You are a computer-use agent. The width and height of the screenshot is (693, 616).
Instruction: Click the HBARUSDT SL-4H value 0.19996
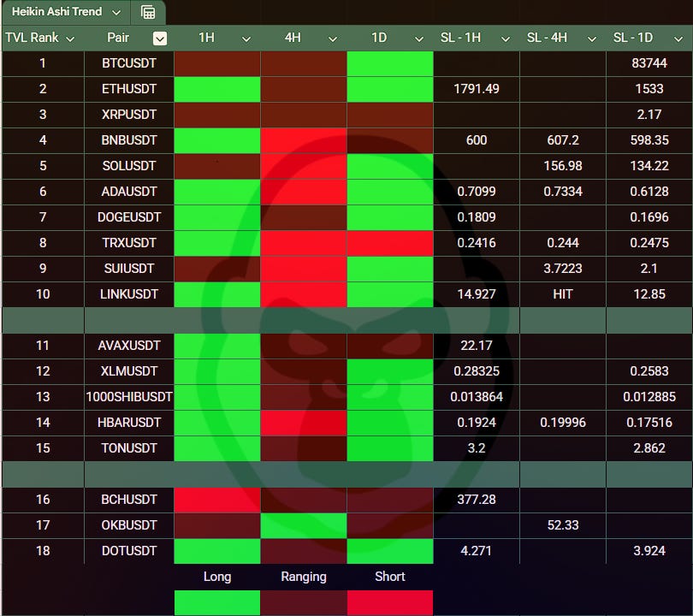pos(563,423)
